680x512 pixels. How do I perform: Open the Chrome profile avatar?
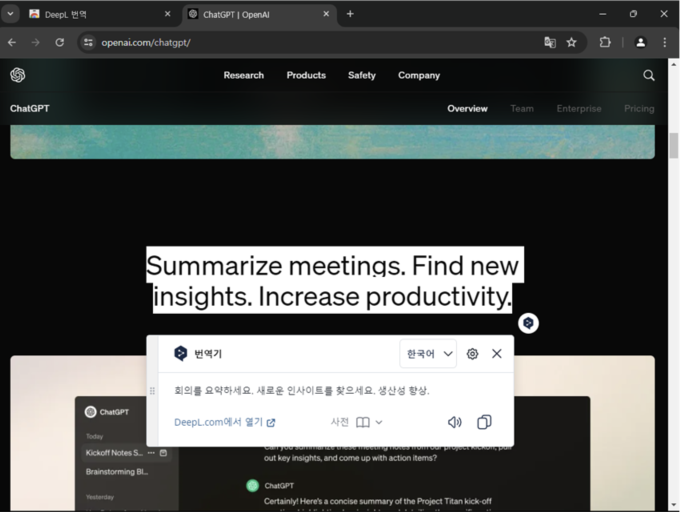pos(640,42)
